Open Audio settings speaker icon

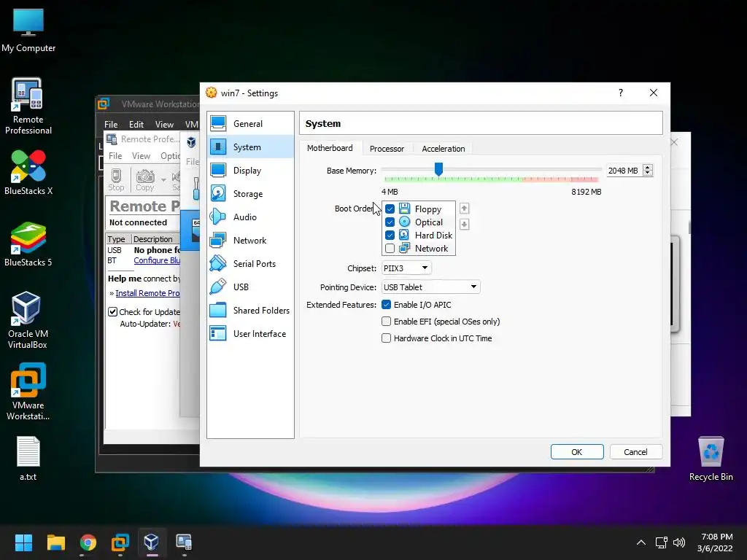[x=218, y=217]
